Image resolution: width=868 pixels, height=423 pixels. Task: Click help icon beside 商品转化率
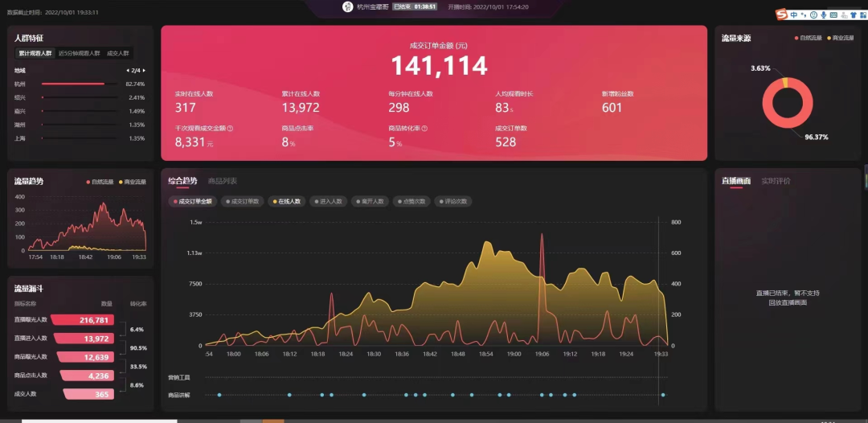(x=424, y=128)
